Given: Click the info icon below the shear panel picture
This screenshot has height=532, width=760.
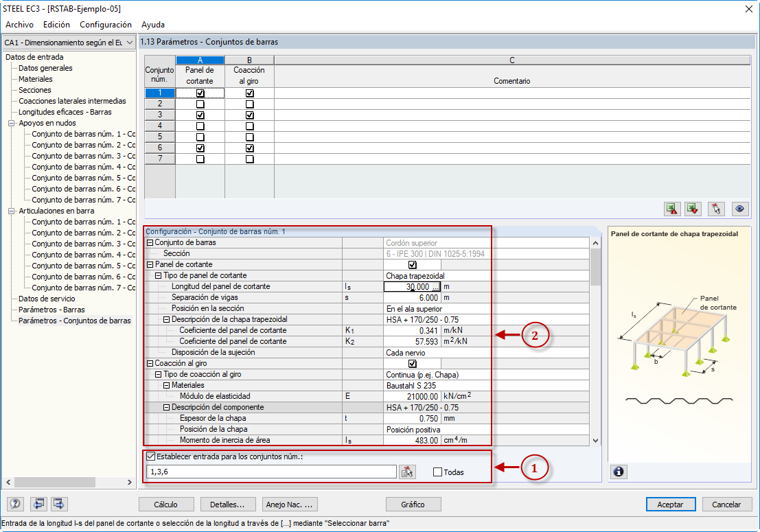Looking at the screenshot, I should pyautogui.click(x=619, y=472).
